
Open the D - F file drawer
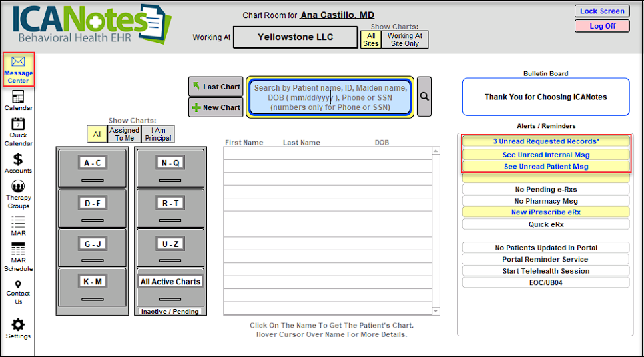coord(93,208)
